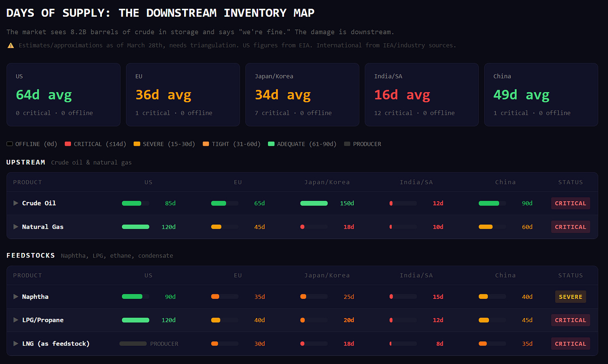Expand the Natural Gas row
The height and width of the screenshot is (364, 608).
coord(16,227)
